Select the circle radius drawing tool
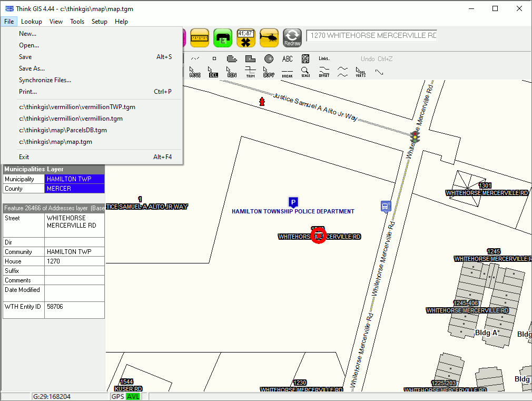This screenshot has height=401, width=532. click(269, 58)
